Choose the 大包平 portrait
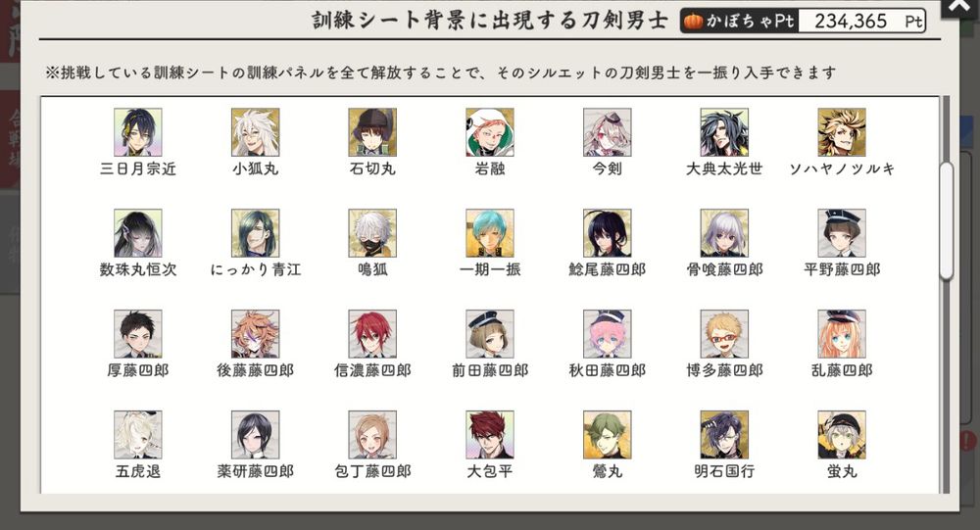The height and width of the screenshot is (530, 980). [490, 435]
